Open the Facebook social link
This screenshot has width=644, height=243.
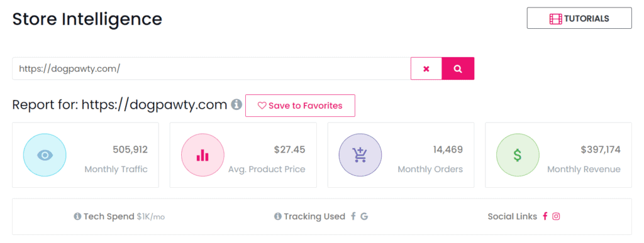[x=545, y=217]
